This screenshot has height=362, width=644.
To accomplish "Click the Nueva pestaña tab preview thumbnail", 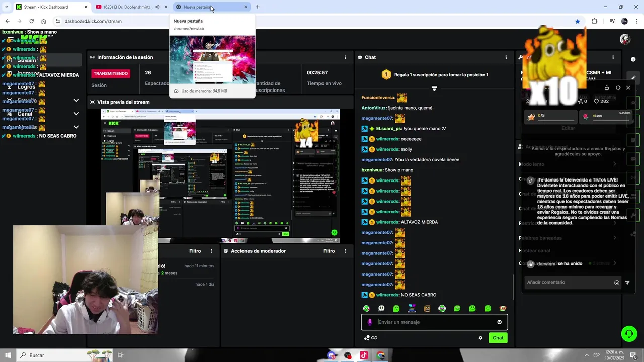I will 212,59.
